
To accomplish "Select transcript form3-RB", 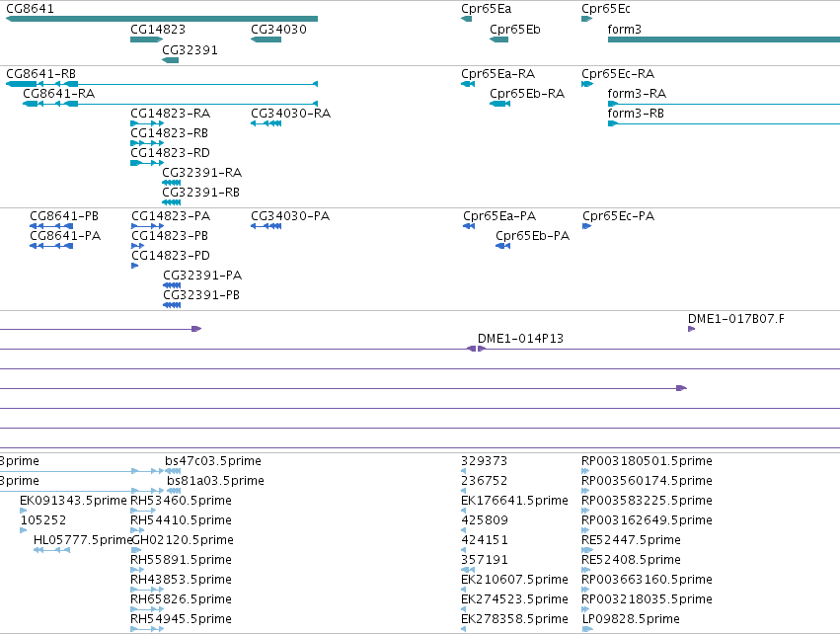I will (x=724, y=123).
